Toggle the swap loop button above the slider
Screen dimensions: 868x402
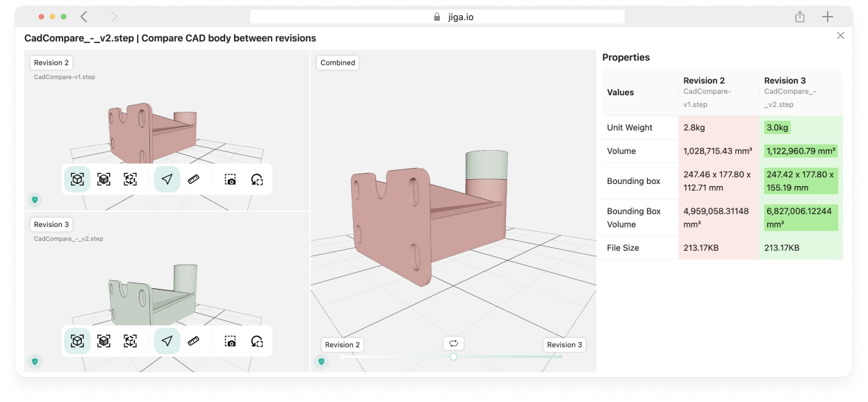(x=453, y=343)
